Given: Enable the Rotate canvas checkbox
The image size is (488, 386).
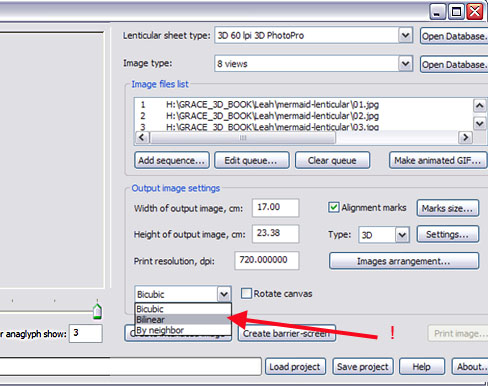Looking at the screenshot, I should click(x=246, y=293).
